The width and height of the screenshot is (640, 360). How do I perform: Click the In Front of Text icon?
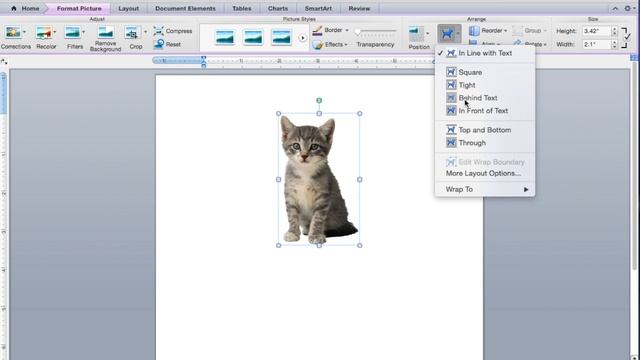451,111
